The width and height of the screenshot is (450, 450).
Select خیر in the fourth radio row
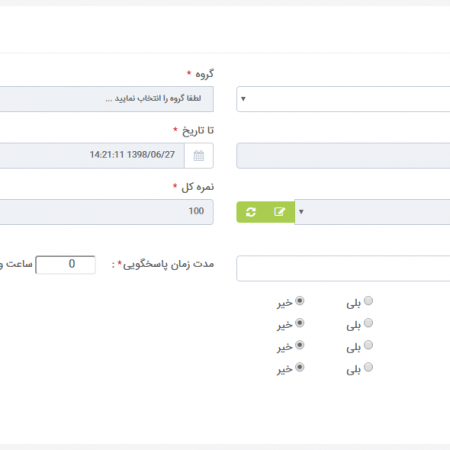(300, 367)
